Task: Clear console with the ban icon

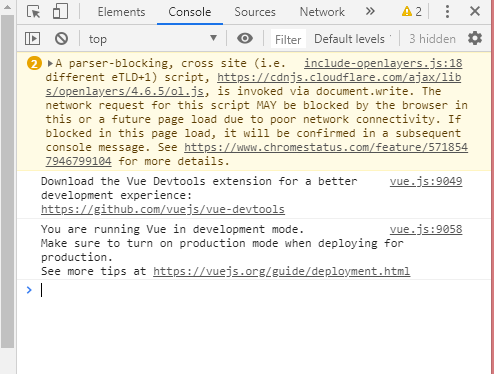Action: coord(61,39)
